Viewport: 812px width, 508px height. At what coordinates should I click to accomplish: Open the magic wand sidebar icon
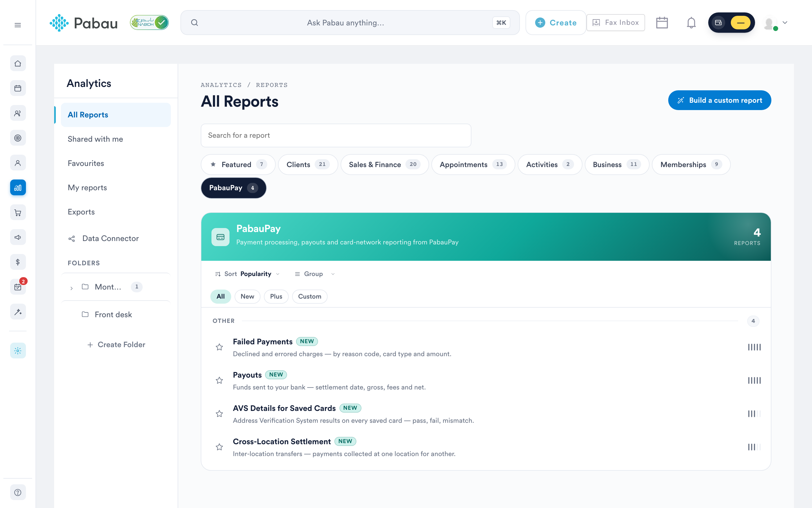coord(18,312)
